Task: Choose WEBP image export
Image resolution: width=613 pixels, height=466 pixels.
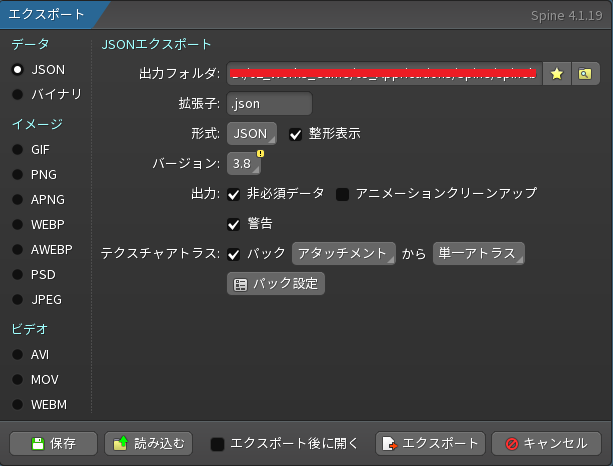Action: [x=18, y=224]
